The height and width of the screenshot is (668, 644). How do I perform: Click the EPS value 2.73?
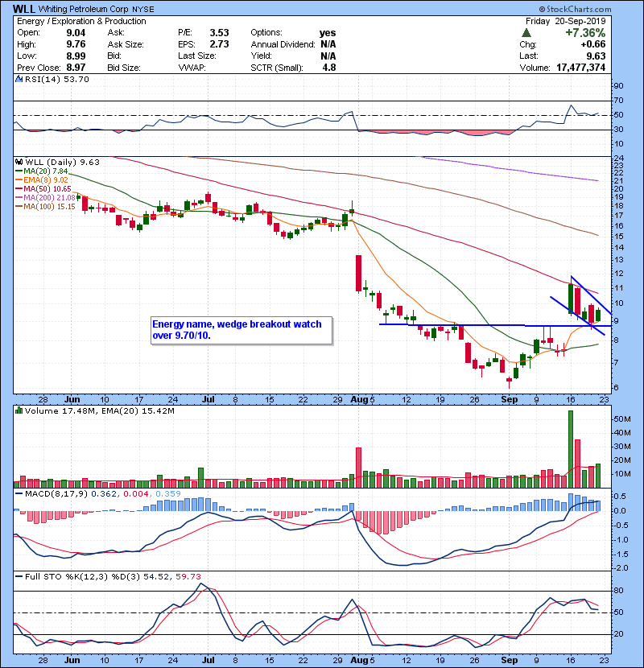click(219, 44)
